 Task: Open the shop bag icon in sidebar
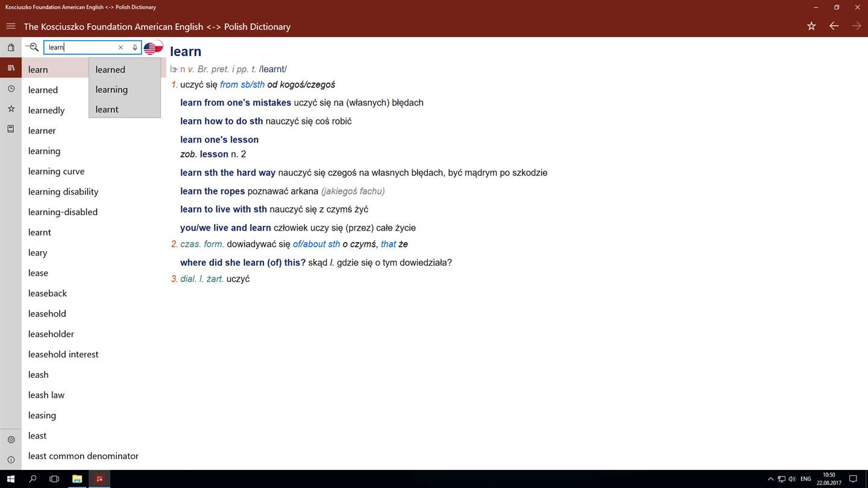11,48
